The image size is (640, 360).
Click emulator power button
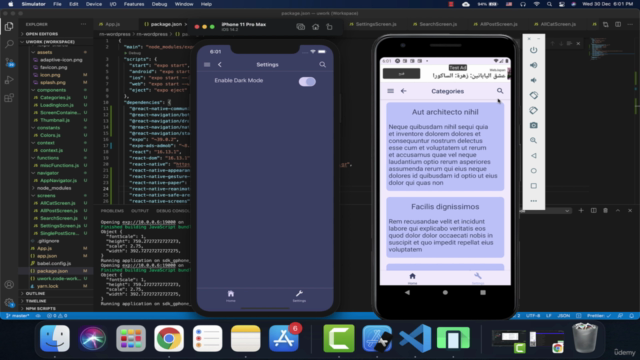tap(533, 50)
